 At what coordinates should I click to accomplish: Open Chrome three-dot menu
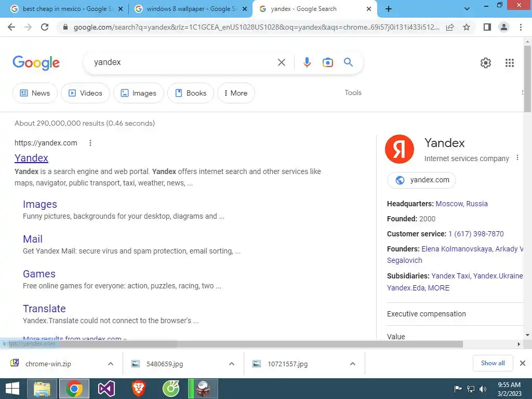[521, 27]
